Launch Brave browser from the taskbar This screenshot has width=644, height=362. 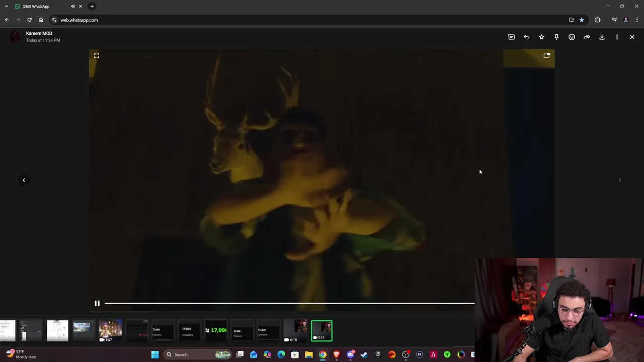(337, 354)
